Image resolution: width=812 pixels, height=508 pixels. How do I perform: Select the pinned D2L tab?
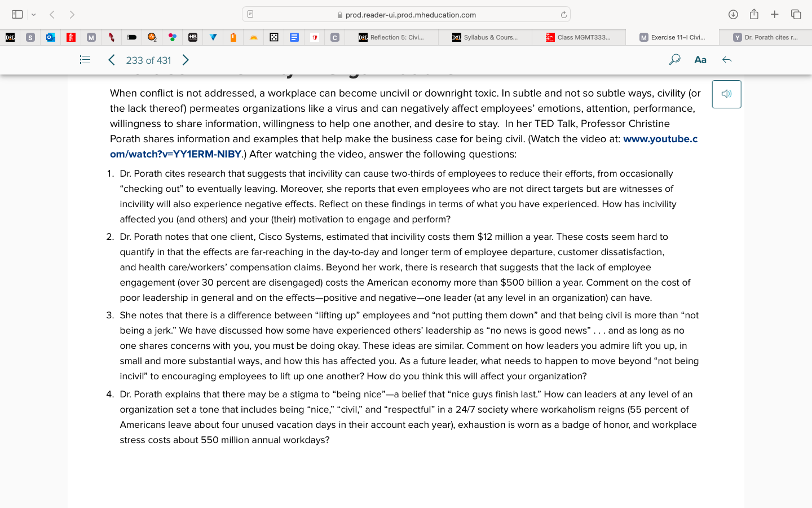click(10, 37)
